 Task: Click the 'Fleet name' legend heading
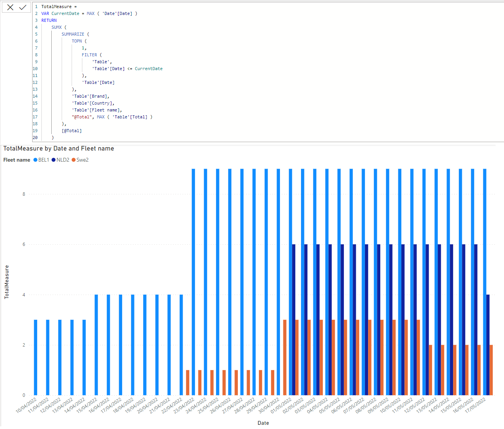[17, 160]
